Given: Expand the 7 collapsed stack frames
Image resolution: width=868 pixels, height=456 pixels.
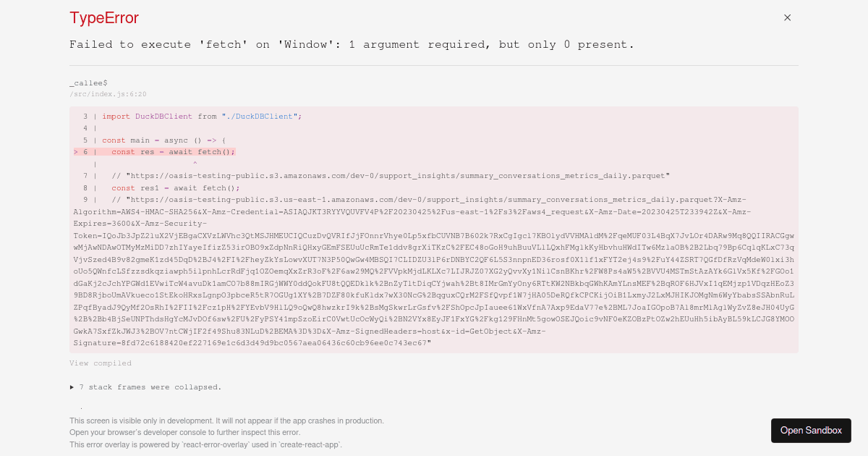Looking at the screenshot, I should coord(145,387).
